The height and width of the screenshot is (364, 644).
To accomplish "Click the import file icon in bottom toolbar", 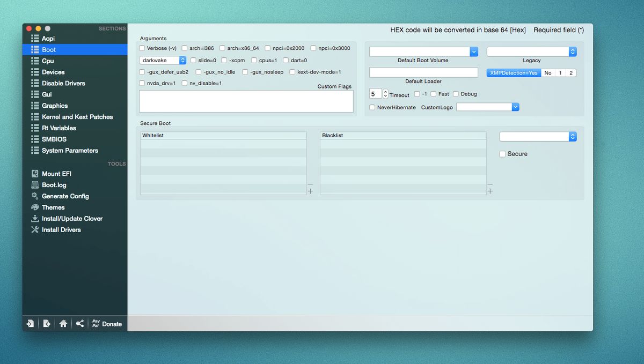I will [x=30, y=323].
